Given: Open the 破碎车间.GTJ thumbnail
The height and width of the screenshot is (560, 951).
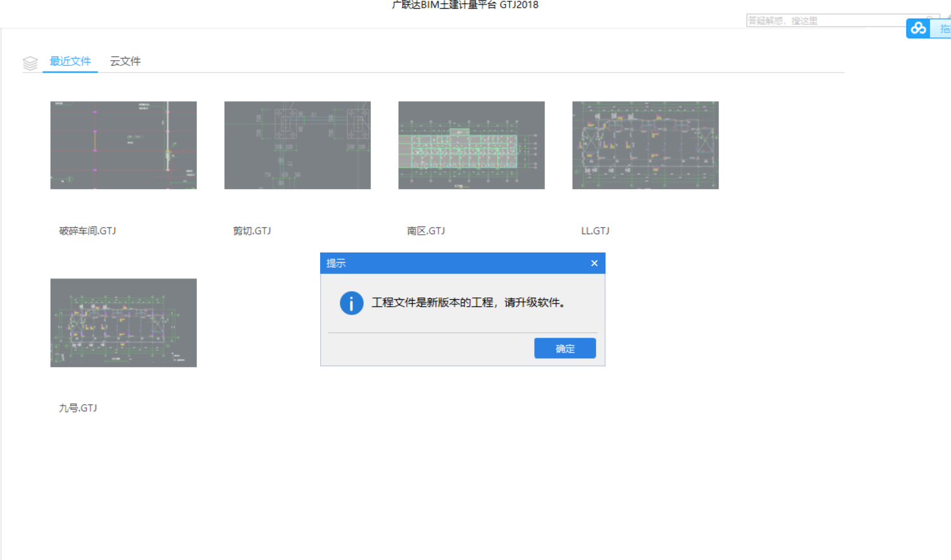Looking at the screenshot, I should pos(123,145).
